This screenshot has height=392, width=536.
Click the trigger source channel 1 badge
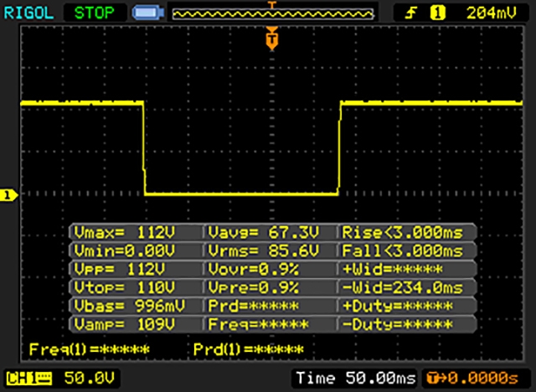click(437, 13)
